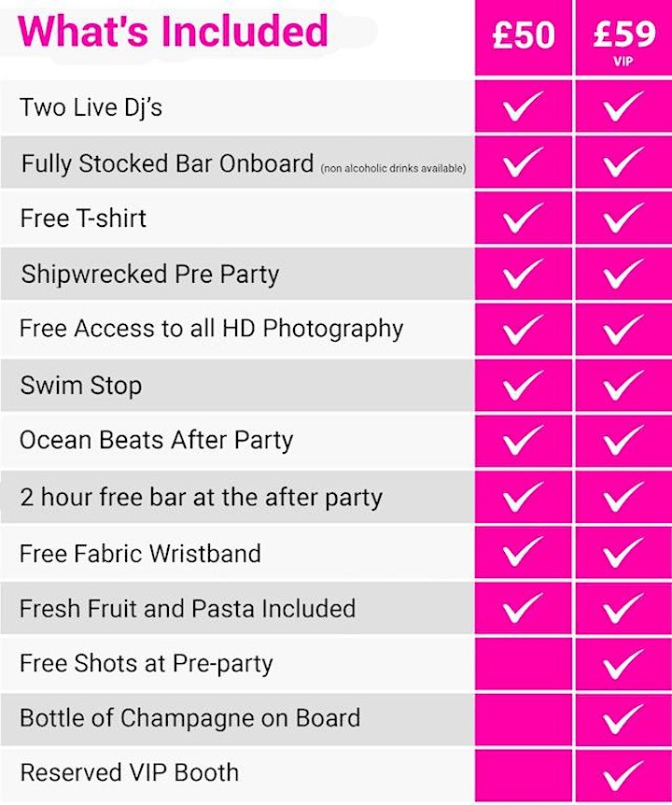This screenshot has height=805, width=672.
Task: Click the VIP checkmark for Reserved VIP Booth
Action: coord(623,775)
